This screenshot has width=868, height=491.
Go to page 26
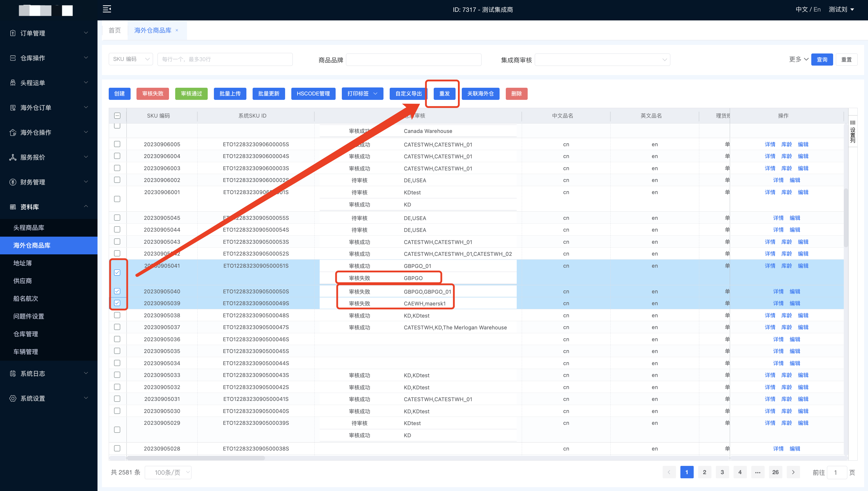775,472
